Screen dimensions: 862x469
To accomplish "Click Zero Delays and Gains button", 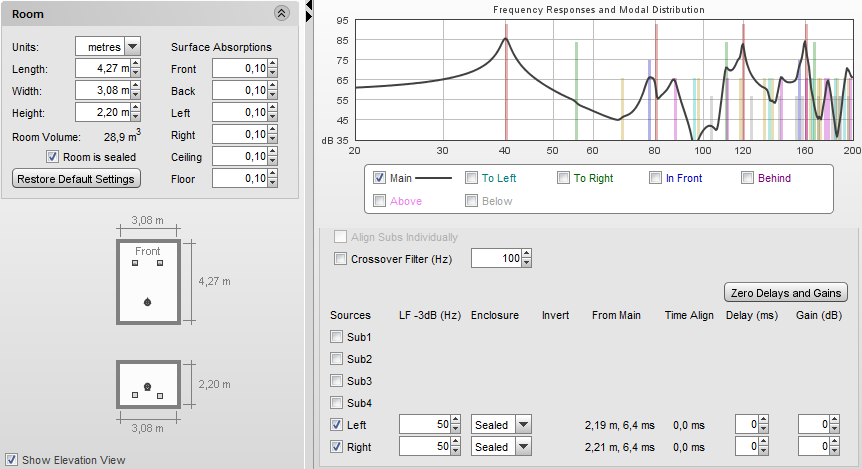I will 785,293.
